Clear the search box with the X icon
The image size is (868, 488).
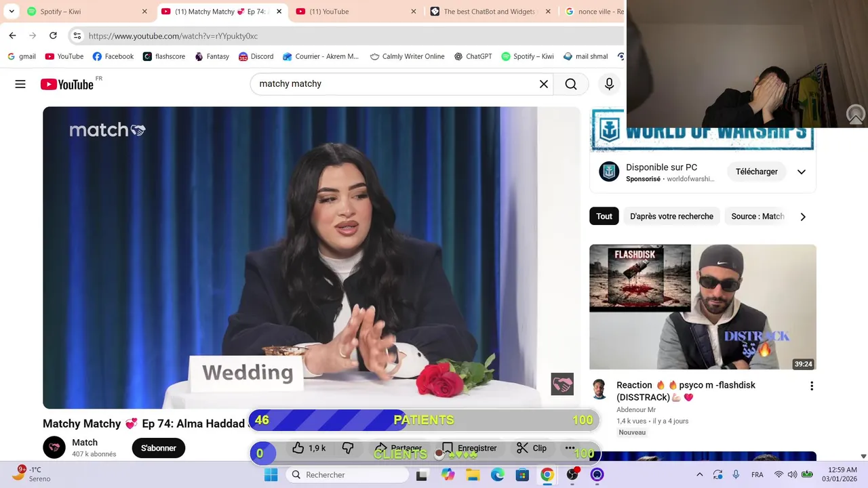(x=543, y=84)
